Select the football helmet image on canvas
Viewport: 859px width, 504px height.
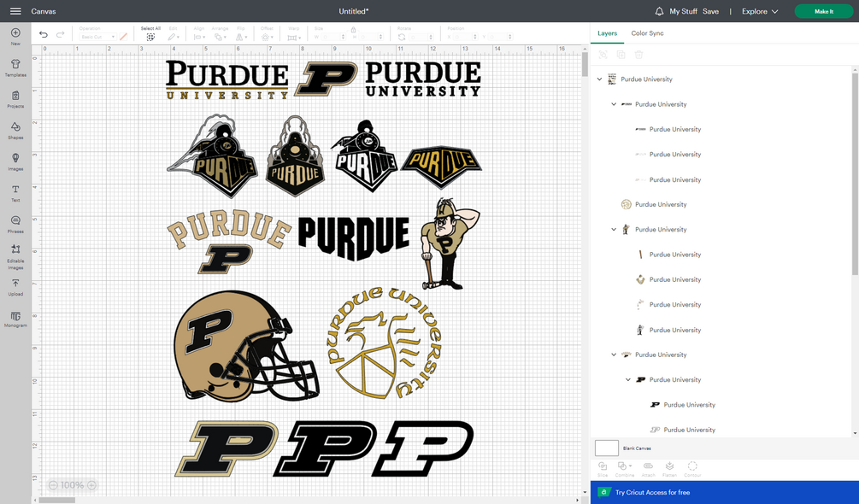coord(246,346)
